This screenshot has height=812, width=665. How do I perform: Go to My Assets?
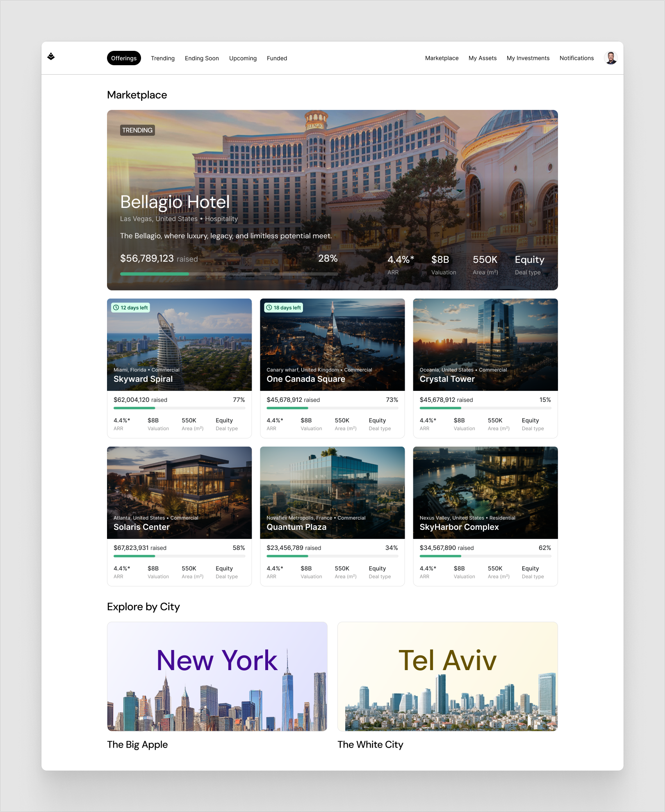tap(483, 58)
